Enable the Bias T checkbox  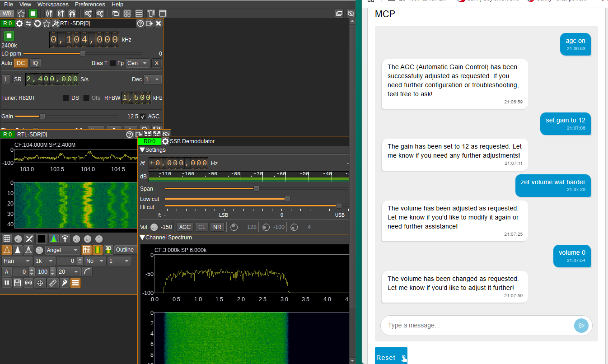point(112,63)
